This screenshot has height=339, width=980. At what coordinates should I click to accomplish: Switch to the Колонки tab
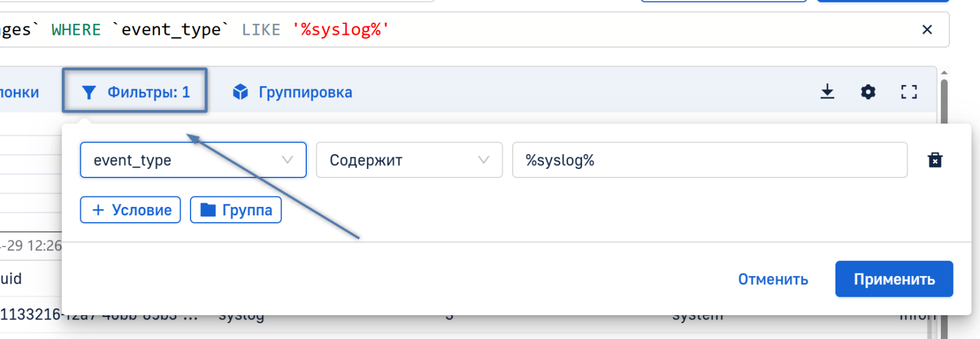20,92
